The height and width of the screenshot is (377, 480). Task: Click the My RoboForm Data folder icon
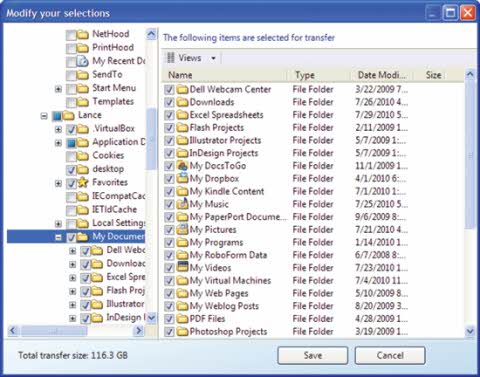pyautogui.click(x=182, y=255)
